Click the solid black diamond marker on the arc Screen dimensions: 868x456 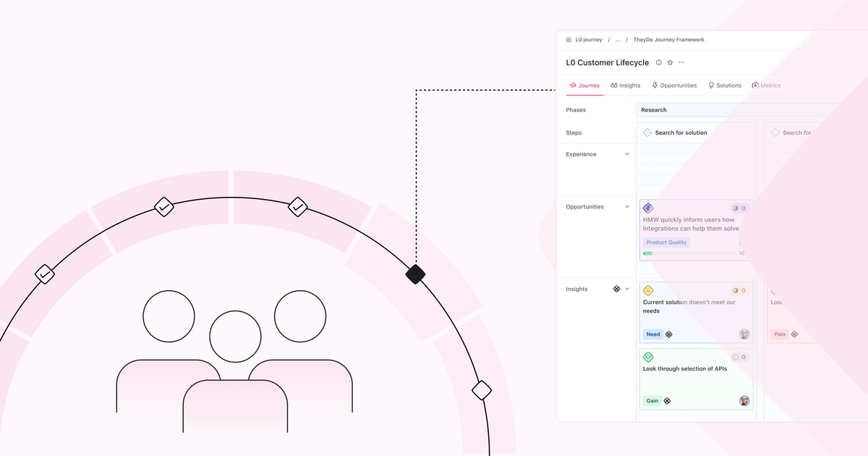(x=415, y=274)
